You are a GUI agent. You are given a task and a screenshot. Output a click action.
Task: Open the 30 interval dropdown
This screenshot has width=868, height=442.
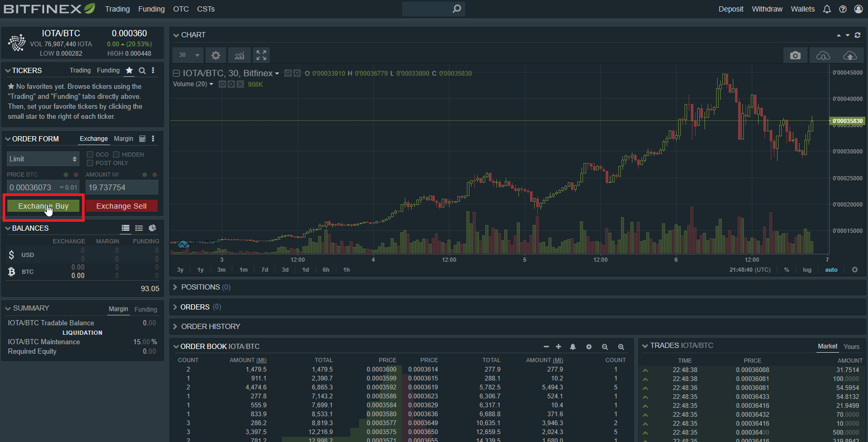188,55
